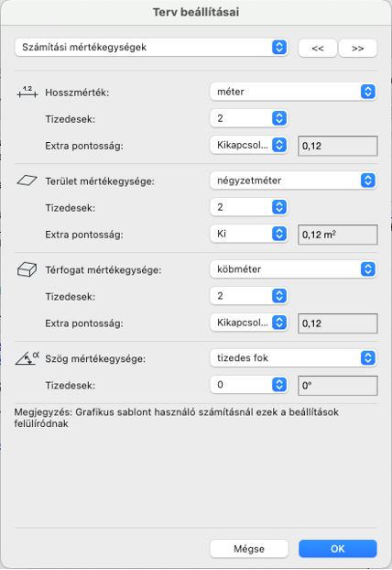Open the Tizedesek dropdown under Hosszmérték
Screen dimensions: 392x570
(249, 118)
